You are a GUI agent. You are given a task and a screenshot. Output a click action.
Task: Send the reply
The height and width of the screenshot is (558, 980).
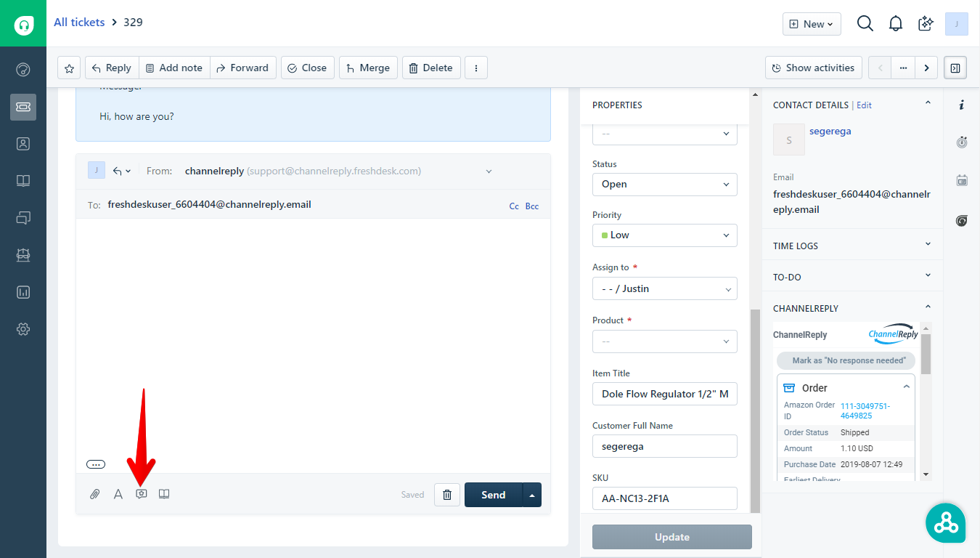(x=494, y=495)
